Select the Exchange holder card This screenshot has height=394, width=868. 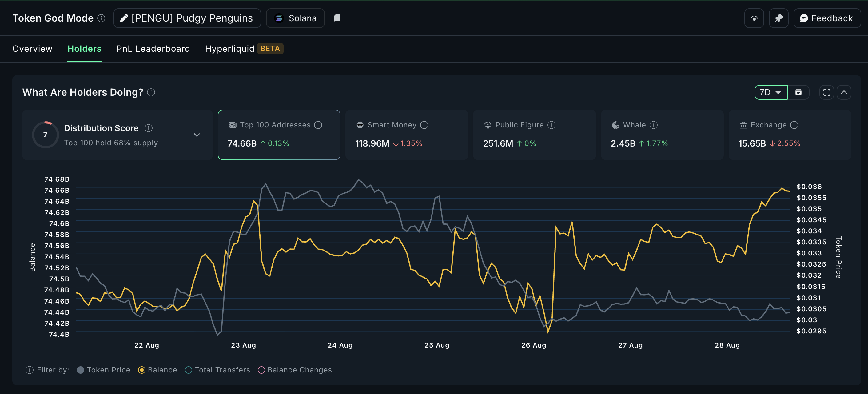tap(789, 135)
